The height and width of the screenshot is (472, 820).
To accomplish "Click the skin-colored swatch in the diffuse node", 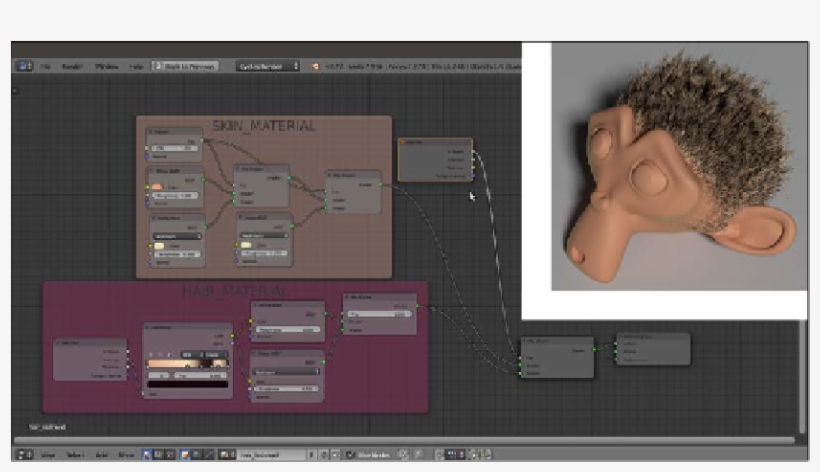I will (x=157, y=186).
